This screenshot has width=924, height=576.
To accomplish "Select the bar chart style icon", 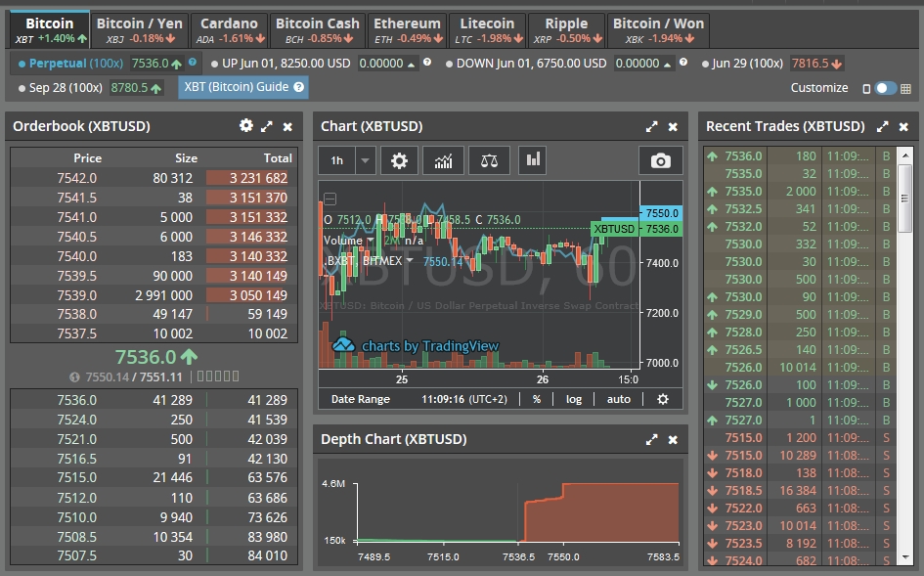I will [533, 160].
